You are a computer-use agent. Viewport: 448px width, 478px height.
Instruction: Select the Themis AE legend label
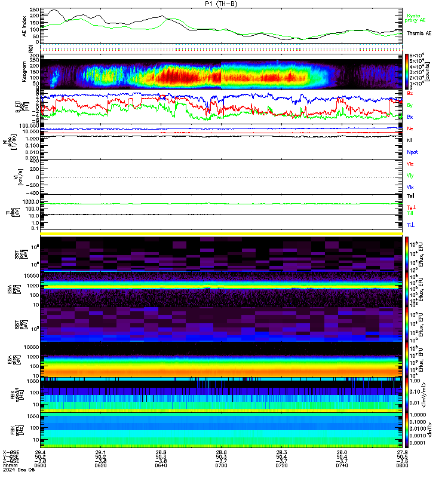coord(419,33)
